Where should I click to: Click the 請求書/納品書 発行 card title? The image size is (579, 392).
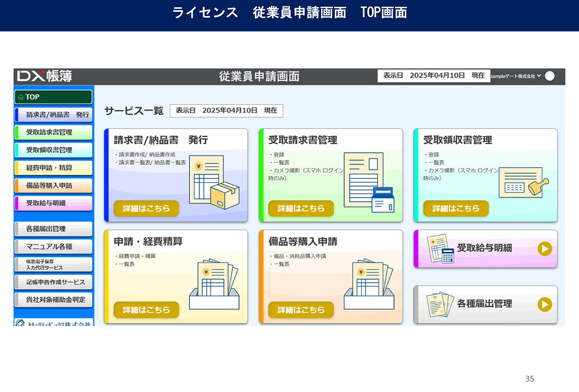161,140
